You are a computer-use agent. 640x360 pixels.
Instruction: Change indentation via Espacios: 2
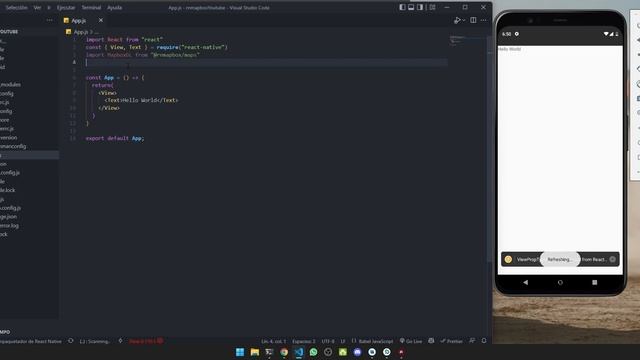click(x=304, y=341)
